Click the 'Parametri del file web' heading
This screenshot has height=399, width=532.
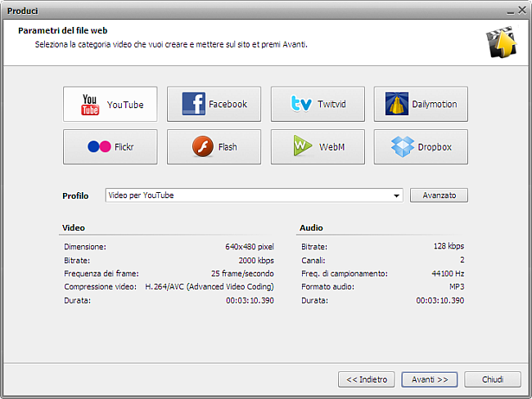(x=63, y=30)
